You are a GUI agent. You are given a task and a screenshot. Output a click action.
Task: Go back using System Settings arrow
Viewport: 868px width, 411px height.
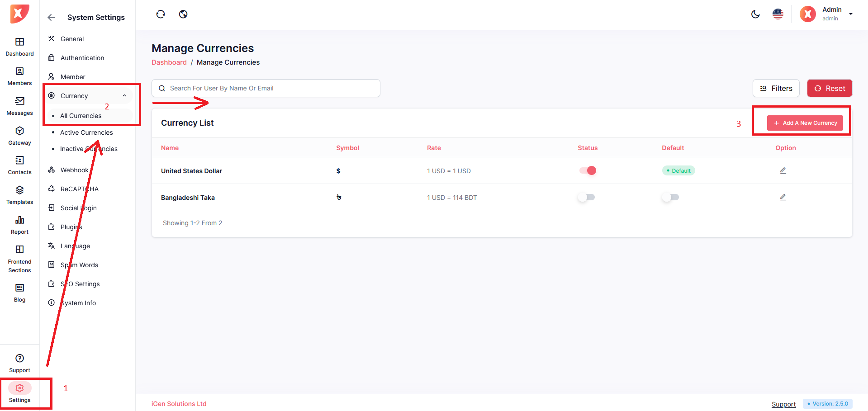click(x=51, y=18)
